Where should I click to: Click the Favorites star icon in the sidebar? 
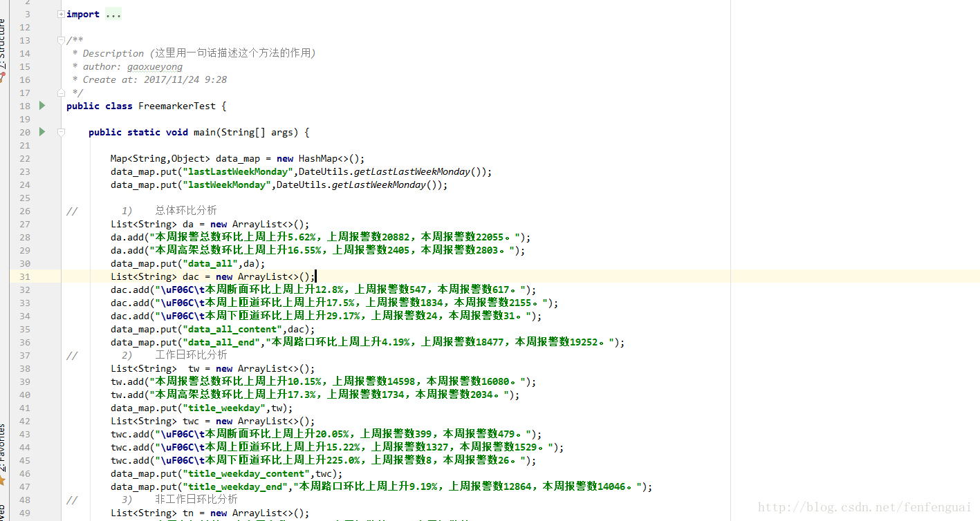point(3,479)
